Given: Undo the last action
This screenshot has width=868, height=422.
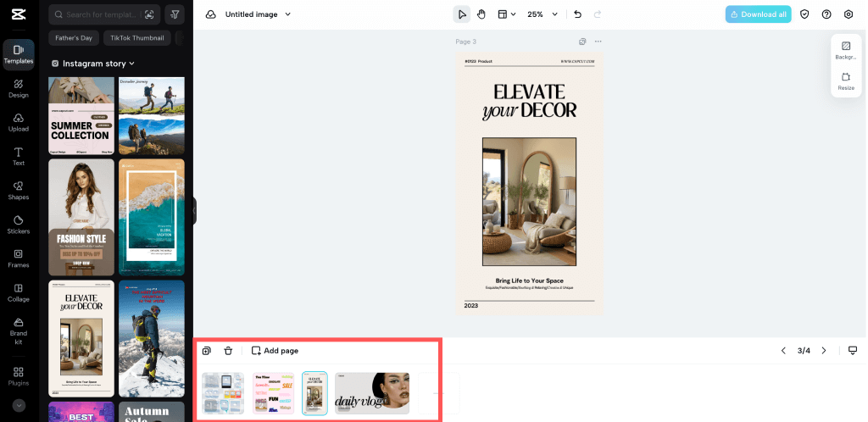Looking at the screenshot, I should (578, 15).
